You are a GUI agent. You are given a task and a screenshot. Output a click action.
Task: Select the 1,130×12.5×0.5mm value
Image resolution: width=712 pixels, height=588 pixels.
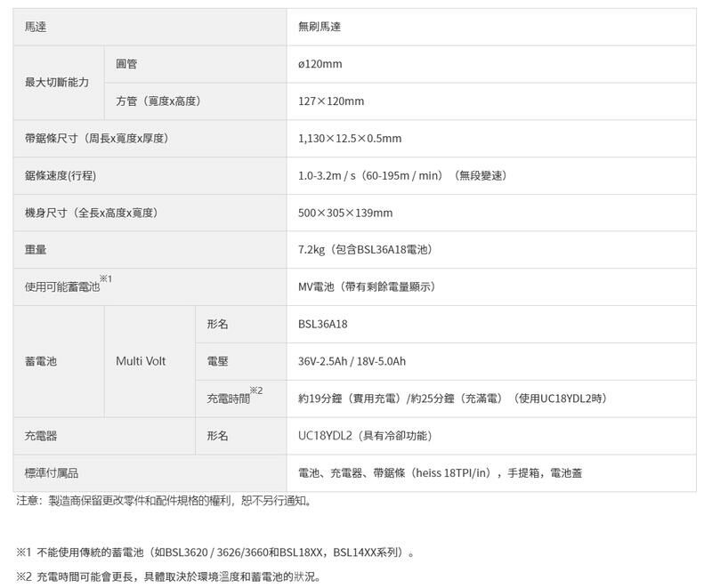click(350, 138)
